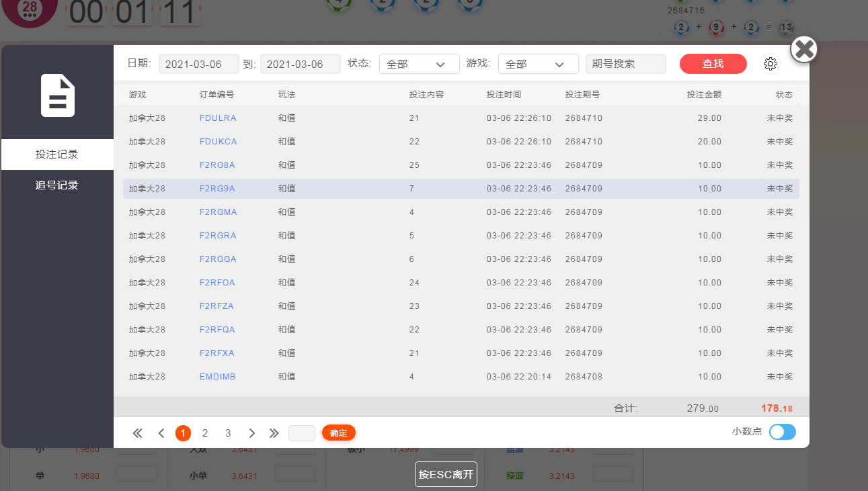Click the end date field
Viewport: 868px width, 491px height.
tap(301, 64)
